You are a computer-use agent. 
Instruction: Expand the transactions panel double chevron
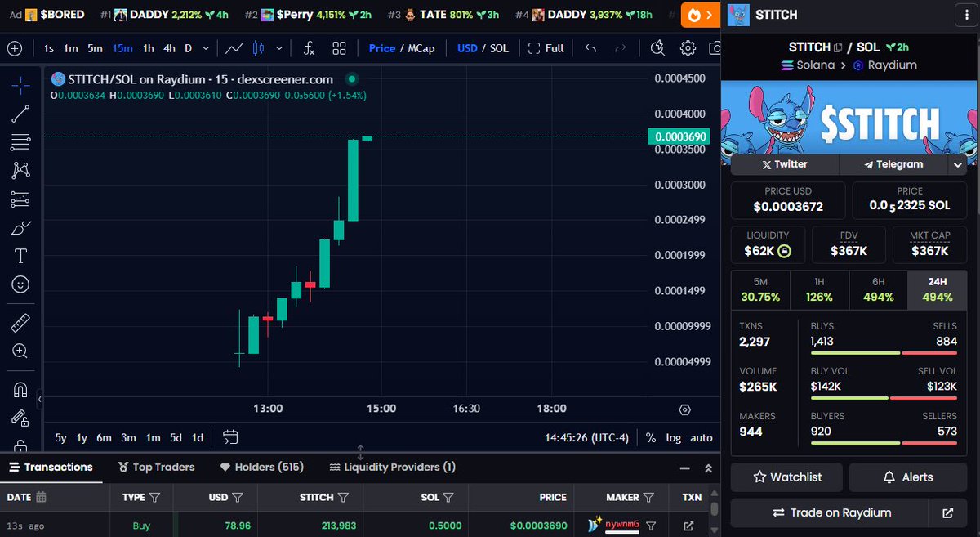[708, 468]
